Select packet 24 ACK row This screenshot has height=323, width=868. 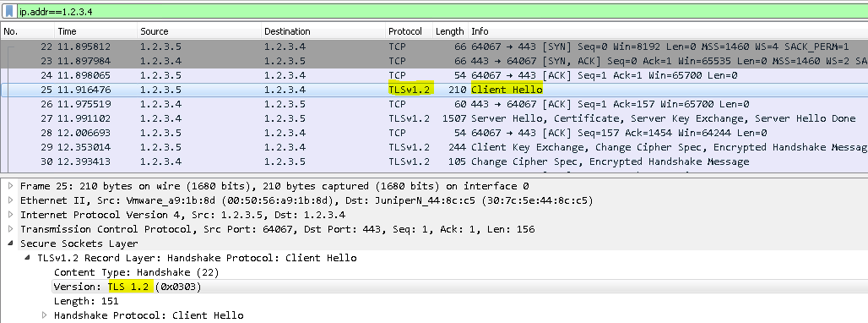tap(434, 75)
